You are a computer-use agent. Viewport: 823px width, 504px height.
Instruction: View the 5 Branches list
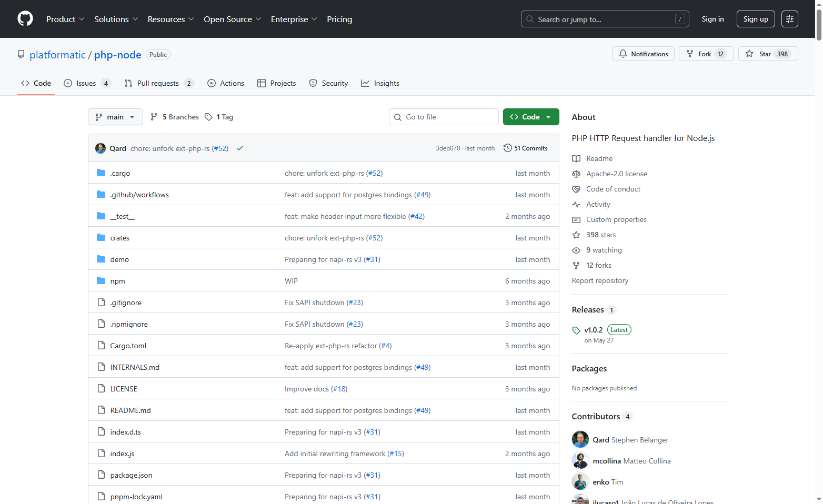175,117
